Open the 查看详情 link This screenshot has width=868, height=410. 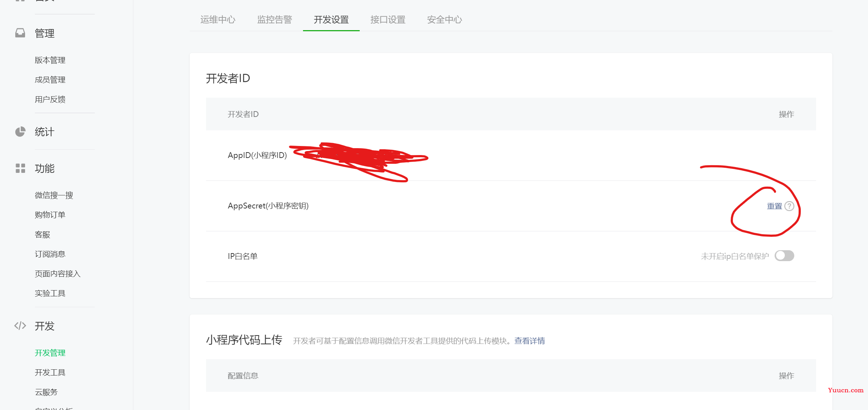pos(530,341)
